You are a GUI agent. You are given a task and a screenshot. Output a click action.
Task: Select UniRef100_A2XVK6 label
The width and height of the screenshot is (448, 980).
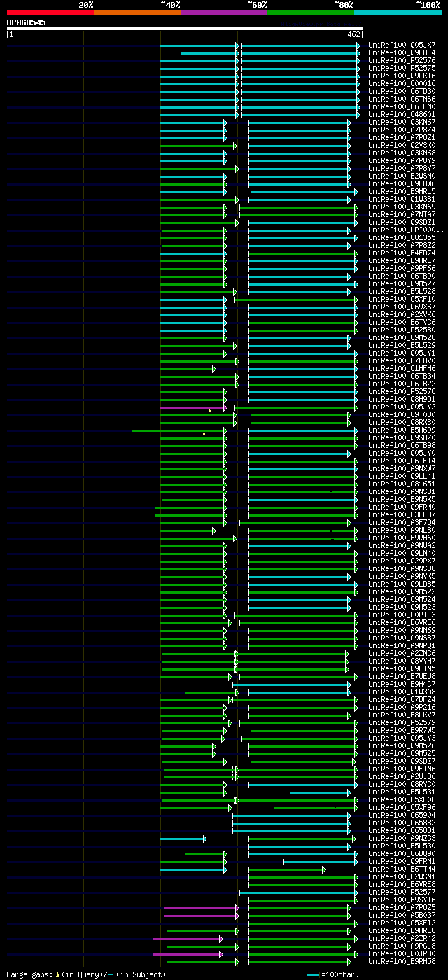click(402, 314)
